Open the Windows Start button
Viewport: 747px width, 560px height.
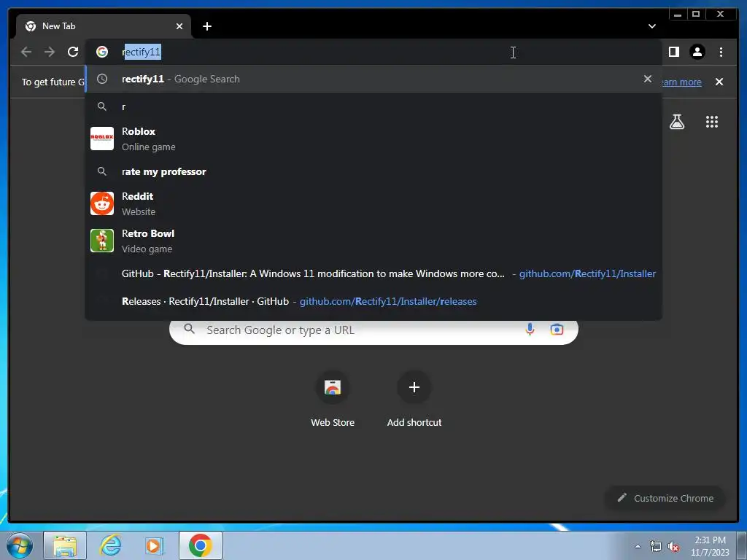(19, 545)
